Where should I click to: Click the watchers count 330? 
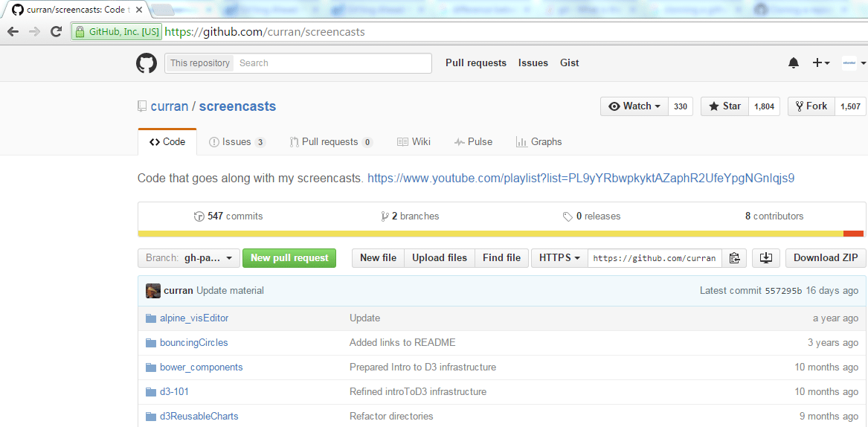681,106
